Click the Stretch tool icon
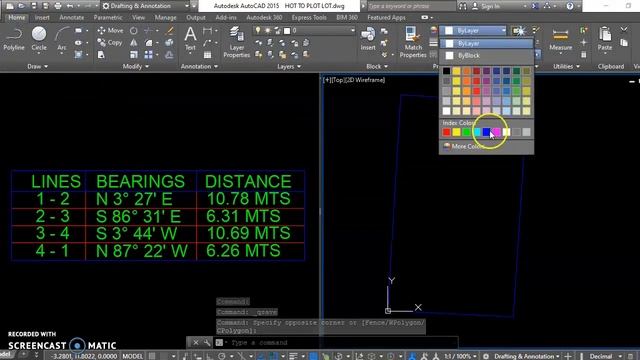Screen dimensions: 640x360 pyautogui.click(x=101, y=55)
